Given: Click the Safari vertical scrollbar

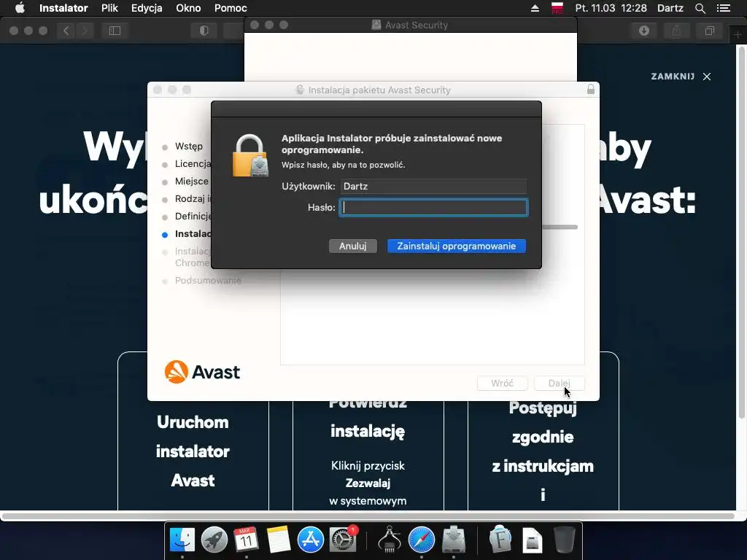Looking at the screenshot, I should tap(741, 233).
